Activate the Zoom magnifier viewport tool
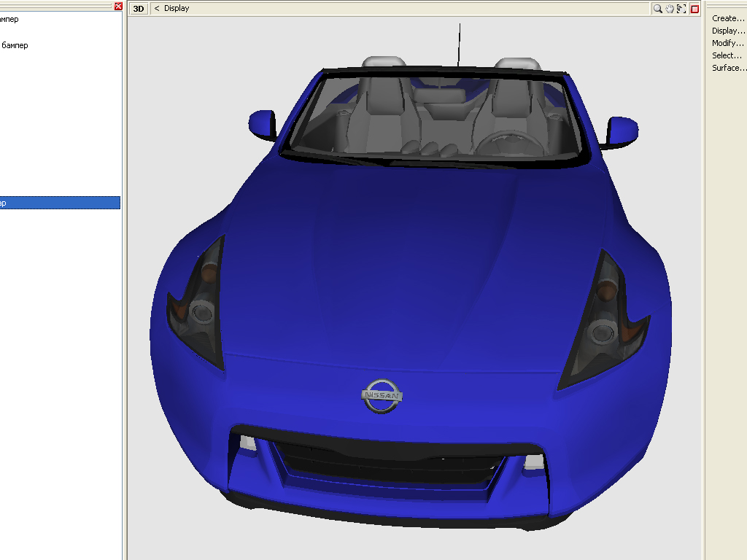Image resolution: width=747 pixels, height=560 pixels. tap(658, 9)
